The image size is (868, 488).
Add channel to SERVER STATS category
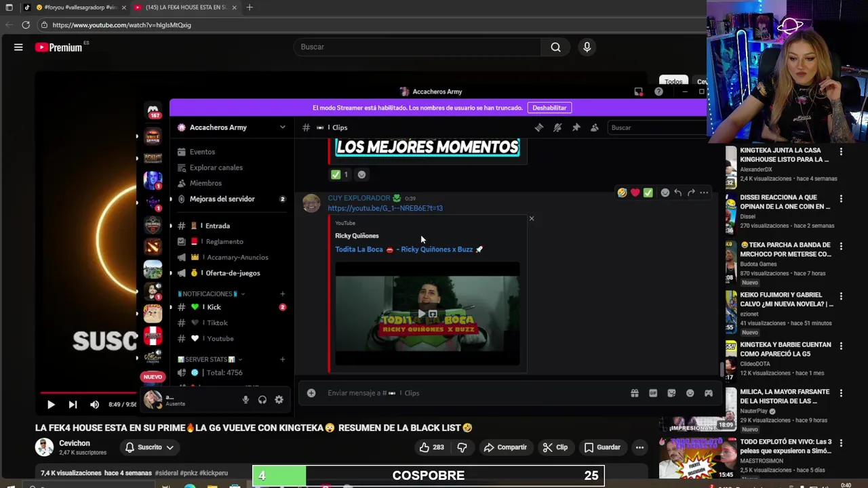click(x=283, y=359)
